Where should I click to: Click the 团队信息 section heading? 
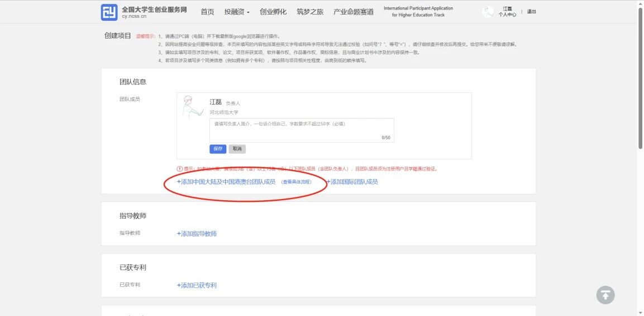point(133,82)
